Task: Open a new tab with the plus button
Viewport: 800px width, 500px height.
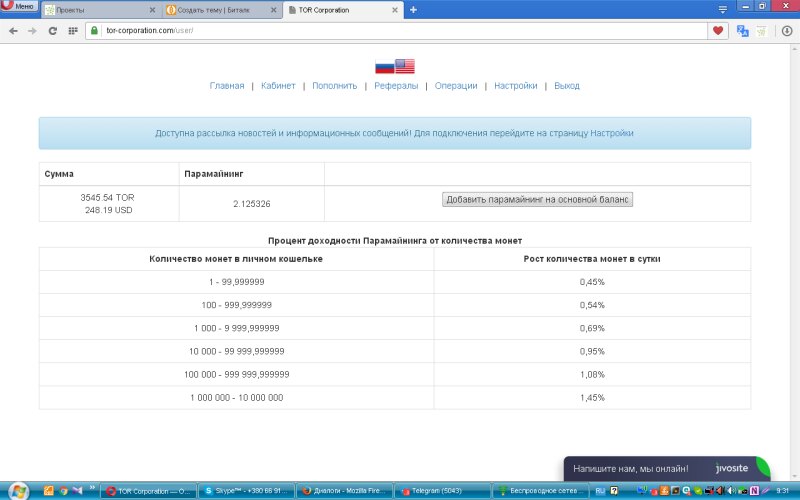Action: [414, 9]
